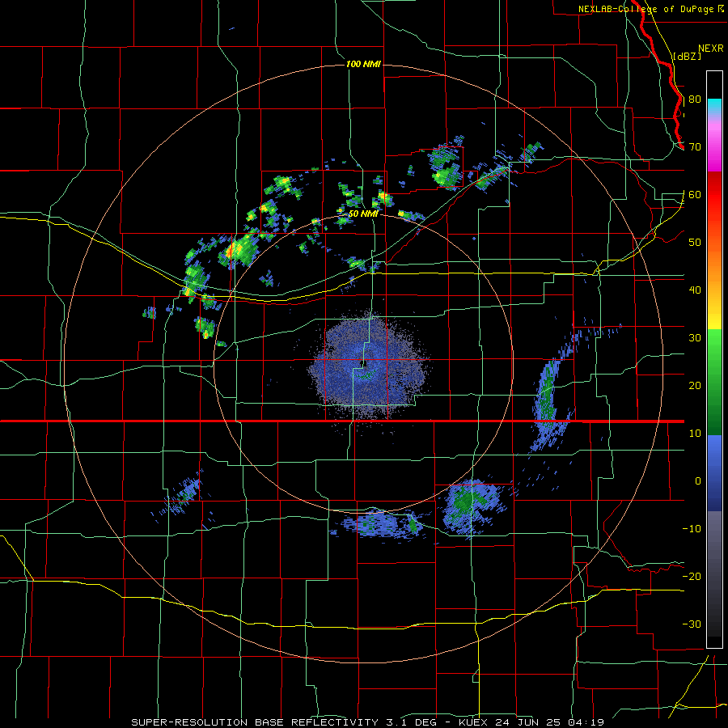Pick the orange band of the color bar
728x728 pixels.
click(x=714, y=265)
